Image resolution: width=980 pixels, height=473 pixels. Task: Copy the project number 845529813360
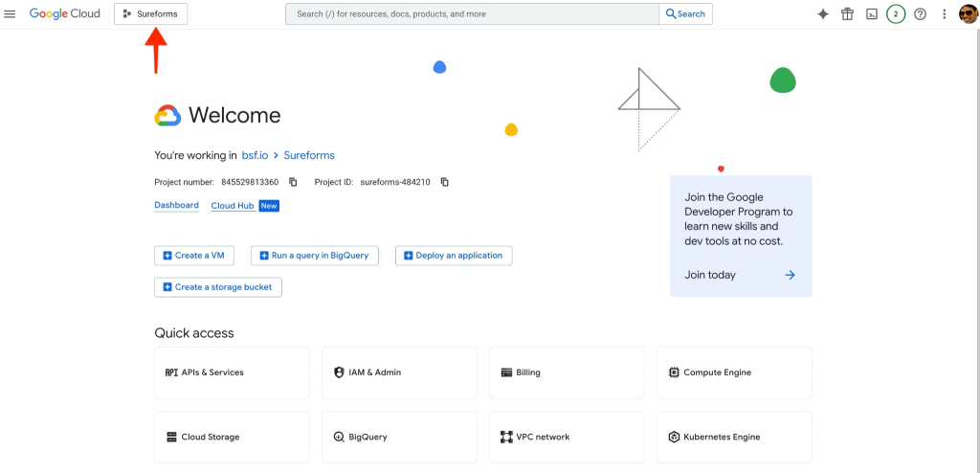pyautogui.click(x=293, y=182)
